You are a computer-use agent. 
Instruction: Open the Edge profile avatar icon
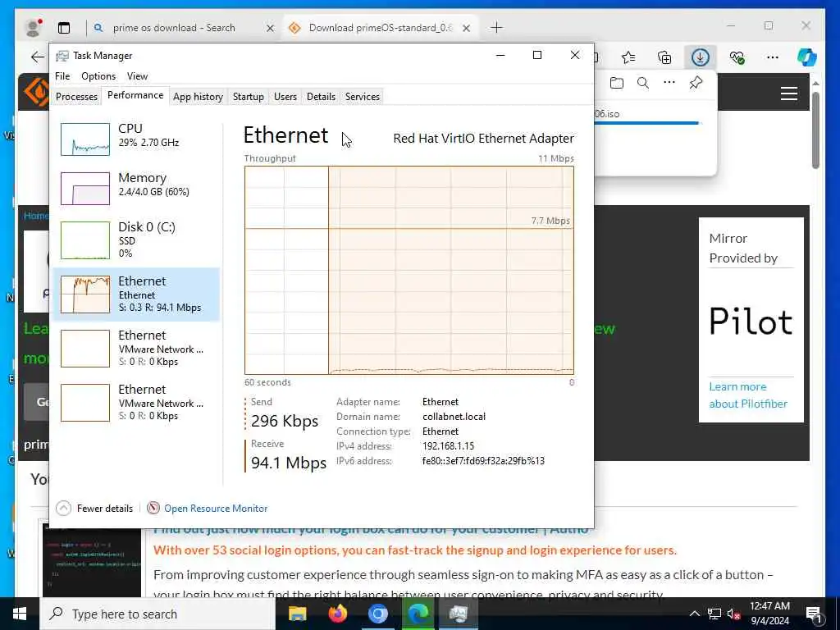click(33, 27)
